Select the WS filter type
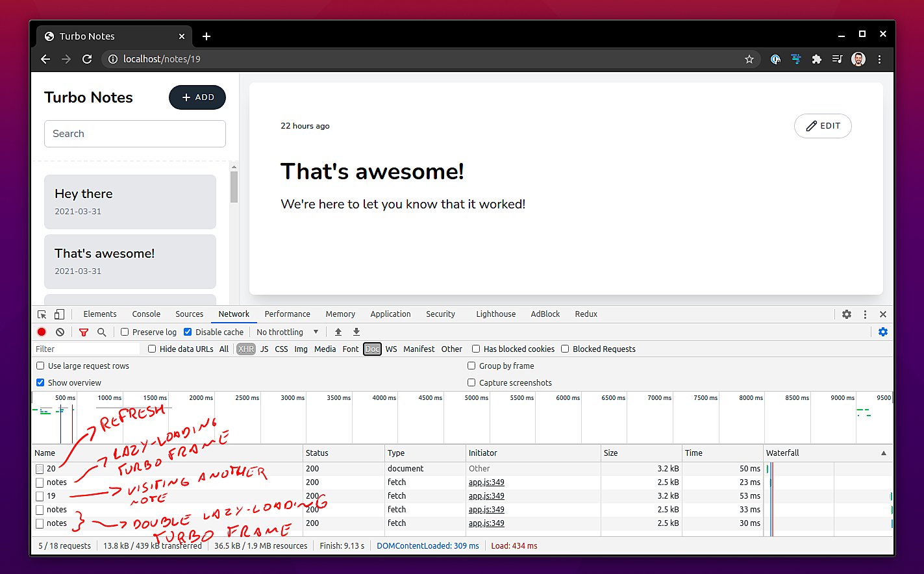Viewport: 924px width, 574px height. tap(392, 349)
